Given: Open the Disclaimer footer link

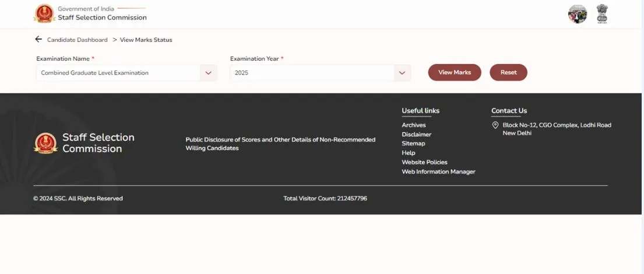Looking at the screenshot, I should 417,134.
